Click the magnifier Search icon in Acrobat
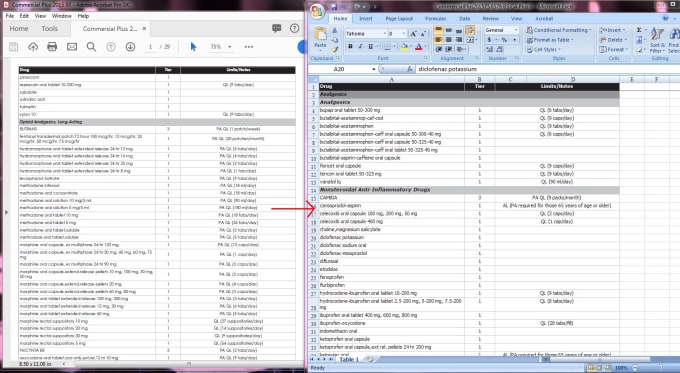 [91, 47]
